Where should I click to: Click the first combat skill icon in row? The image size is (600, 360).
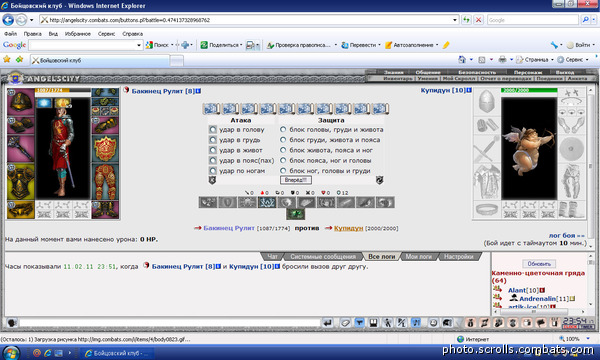coord(208,202)
